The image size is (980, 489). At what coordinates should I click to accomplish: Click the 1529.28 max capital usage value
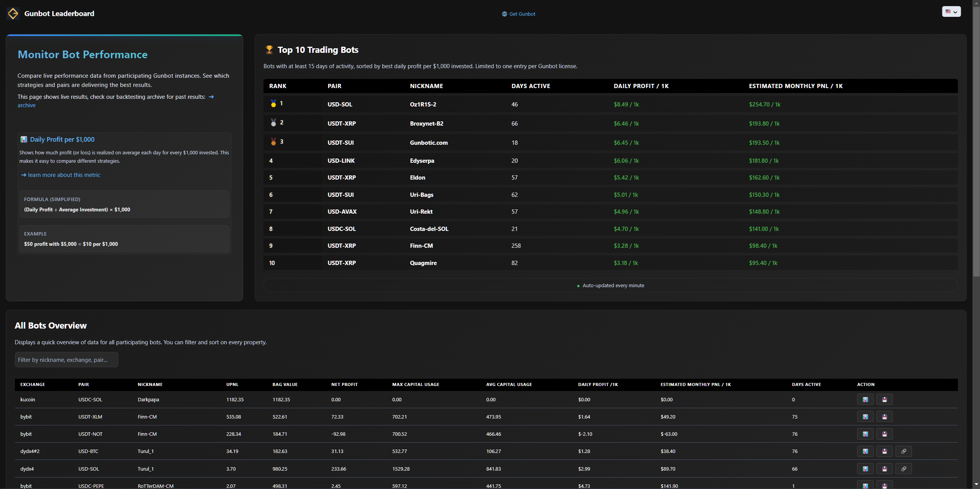click(x=401, y=469)
